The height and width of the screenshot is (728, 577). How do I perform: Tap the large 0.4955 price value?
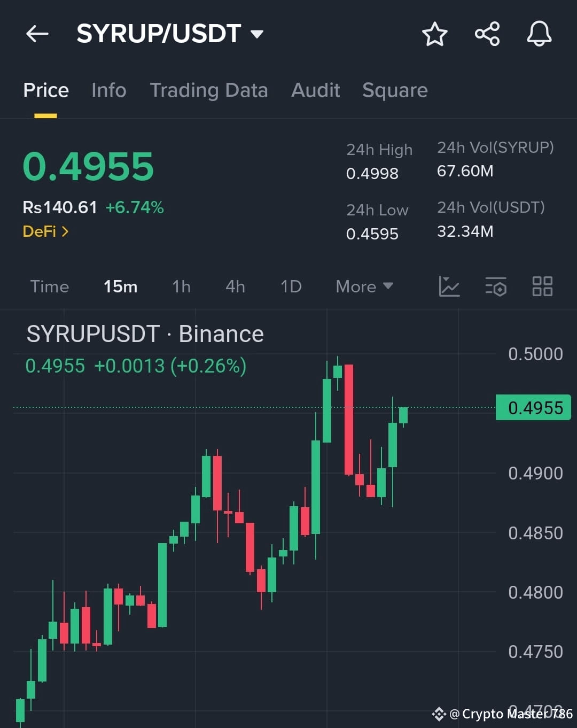tap(88, 167)
